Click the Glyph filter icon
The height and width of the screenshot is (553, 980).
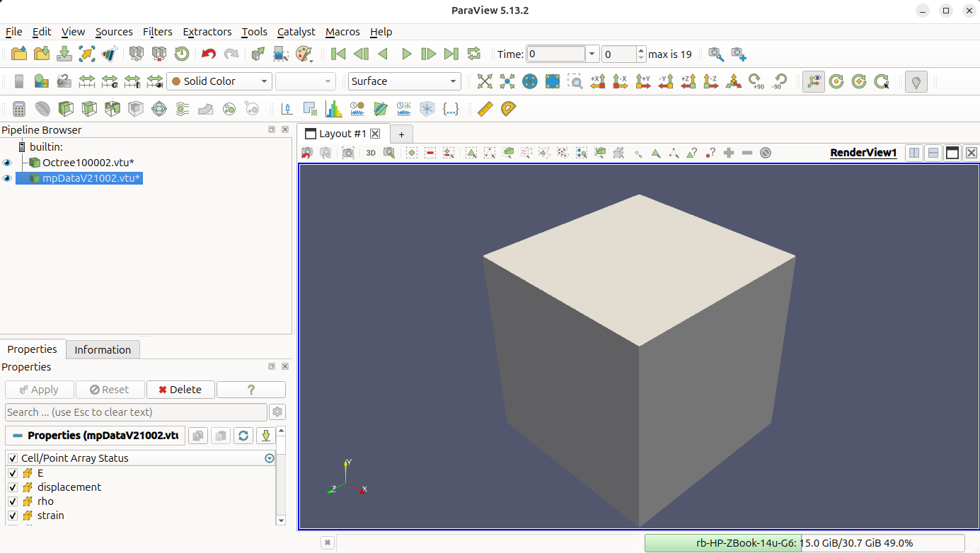coord(159,109)
